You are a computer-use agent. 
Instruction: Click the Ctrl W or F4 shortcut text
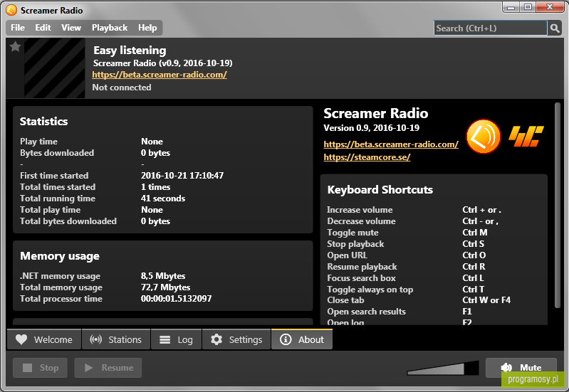(486, 300)
